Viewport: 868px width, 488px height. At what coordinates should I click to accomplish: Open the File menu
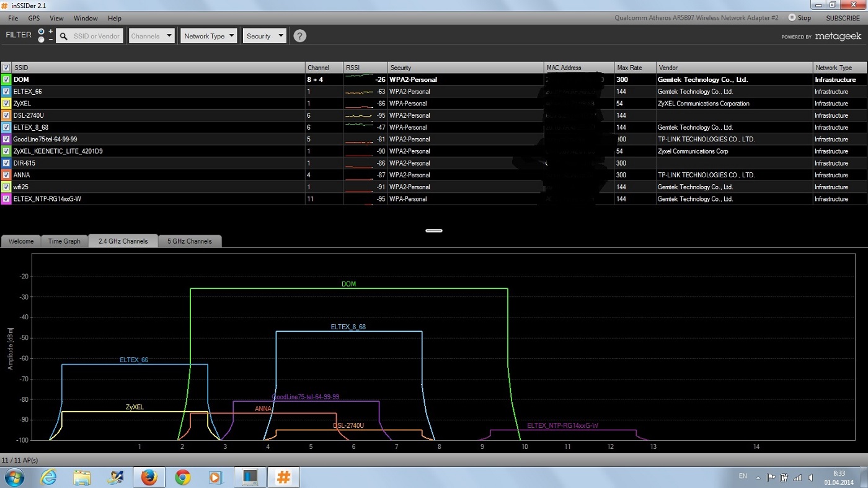13,19
